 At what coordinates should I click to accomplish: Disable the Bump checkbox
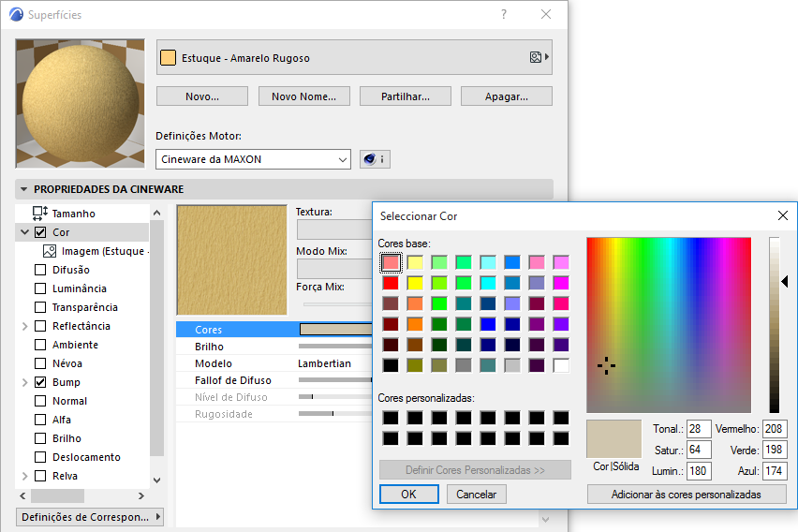click(40, 382)
